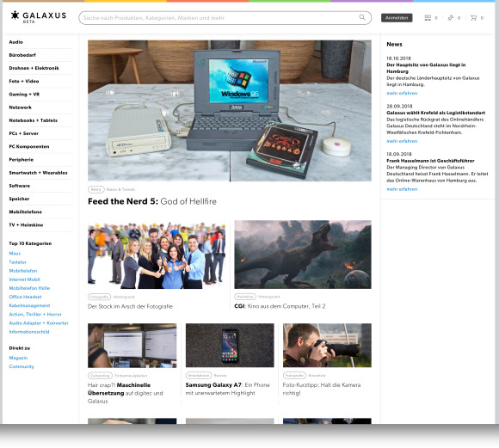Follow Action, Thriller + Horror link
The width and height of the screenshot is (499, 448).
35,314
